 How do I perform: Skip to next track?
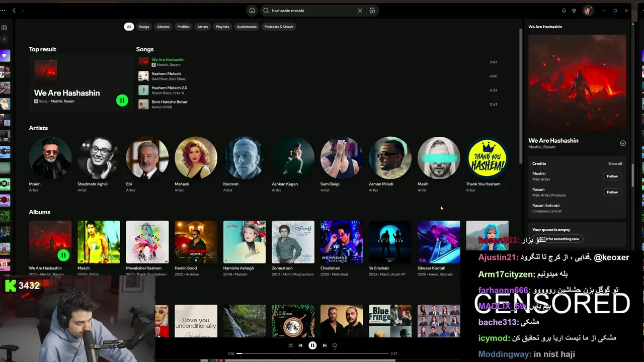[325, 345]
